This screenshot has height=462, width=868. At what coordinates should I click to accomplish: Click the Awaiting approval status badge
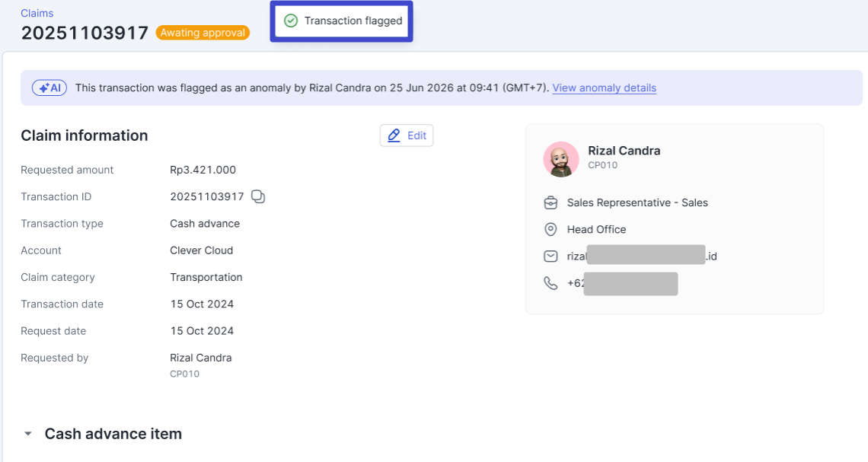click(x=203, y=33)
